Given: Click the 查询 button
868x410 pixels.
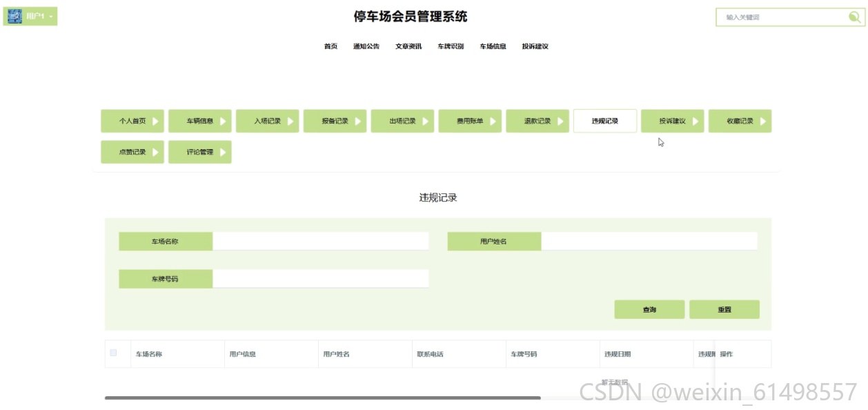Looking at the screenshot, I should tap(649, 309).
